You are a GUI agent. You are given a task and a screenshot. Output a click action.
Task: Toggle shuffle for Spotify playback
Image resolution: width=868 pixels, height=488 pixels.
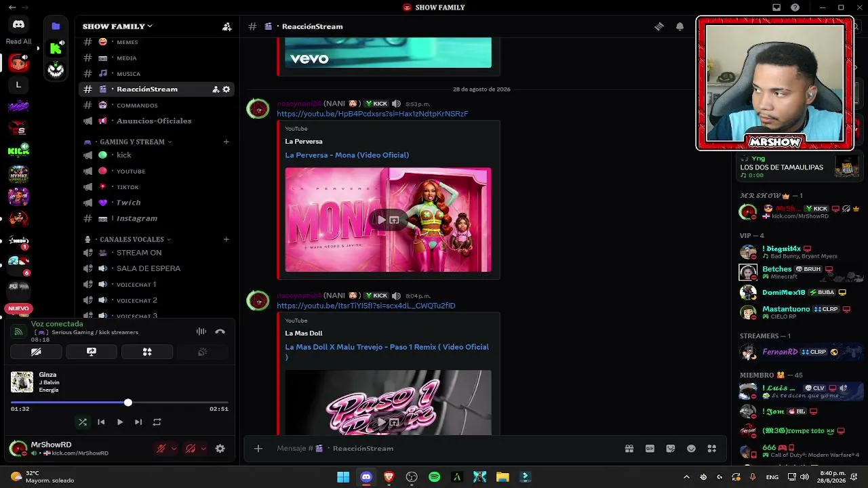83,422
